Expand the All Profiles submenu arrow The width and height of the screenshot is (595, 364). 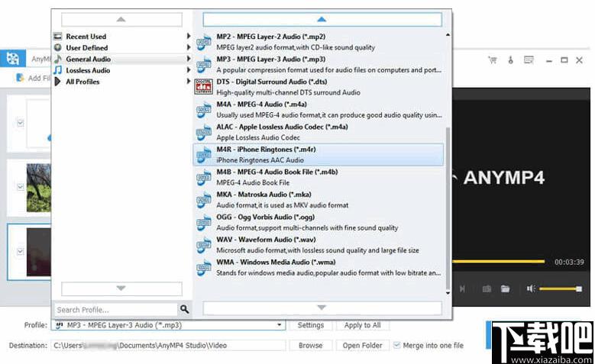[x=189, y=81]
